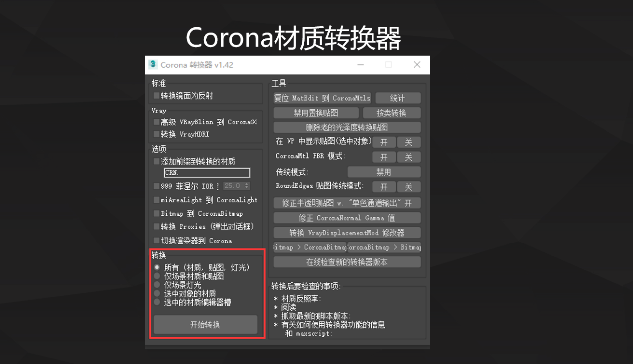The image size is (633, 364).
Task: Click 按类转换 button
Action: pos(392,113)
